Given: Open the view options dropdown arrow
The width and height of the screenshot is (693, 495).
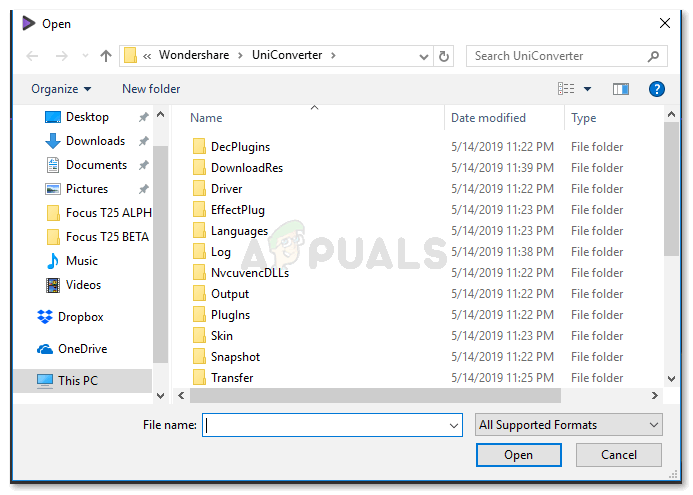Looking at the screenshot, I should click(x=587, y=89).
